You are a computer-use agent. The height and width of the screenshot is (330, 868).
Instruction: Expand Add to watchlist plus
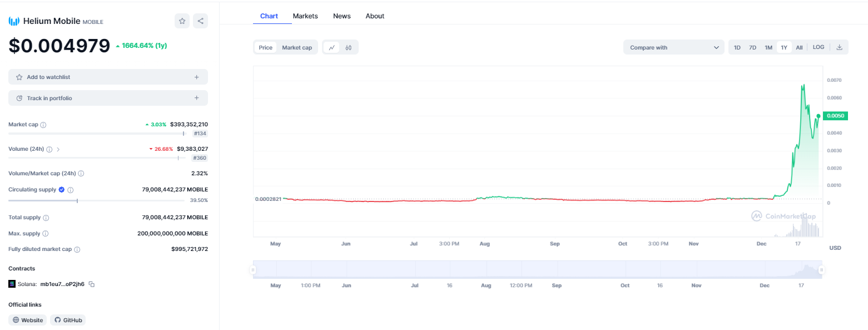pos(196,77)
